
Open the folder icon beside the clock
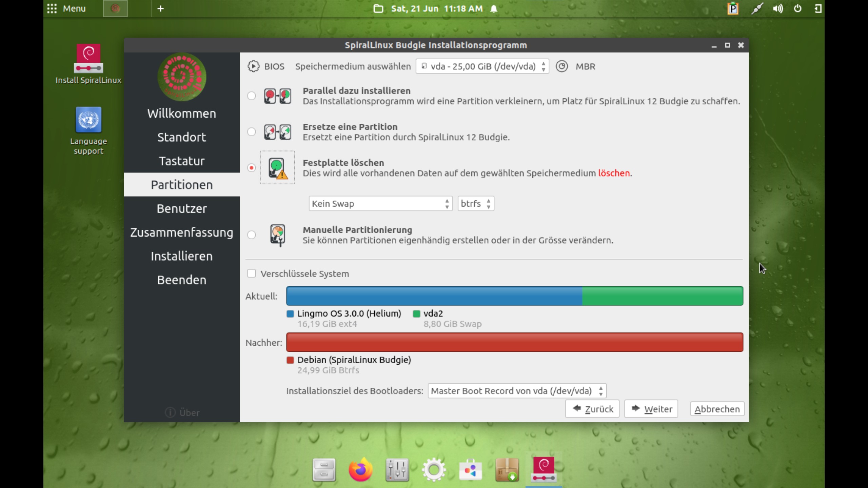coord(378,8)
